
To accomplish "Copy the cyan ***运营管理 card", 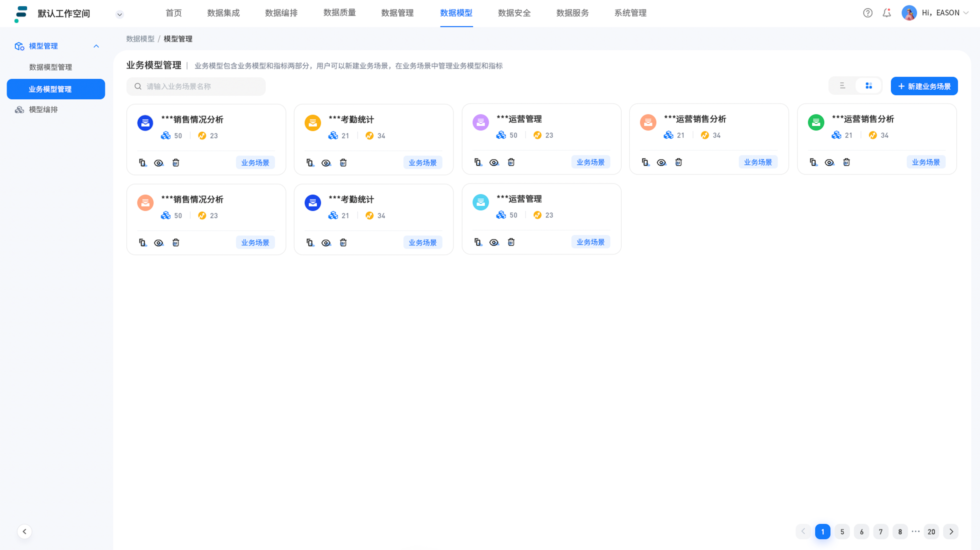I will point(478,242).
